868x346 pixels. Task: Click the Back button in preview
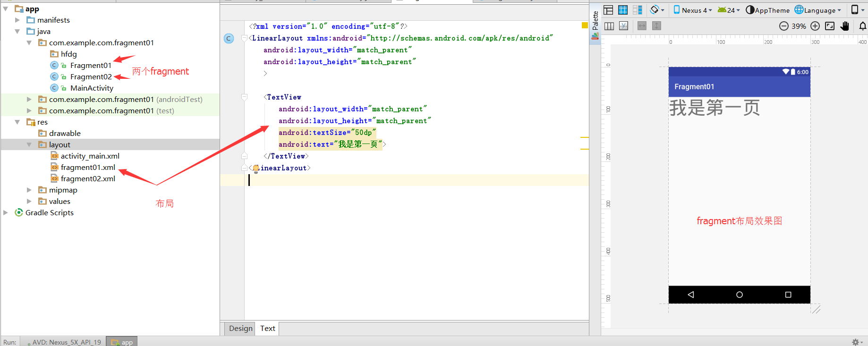coord(691,295)
